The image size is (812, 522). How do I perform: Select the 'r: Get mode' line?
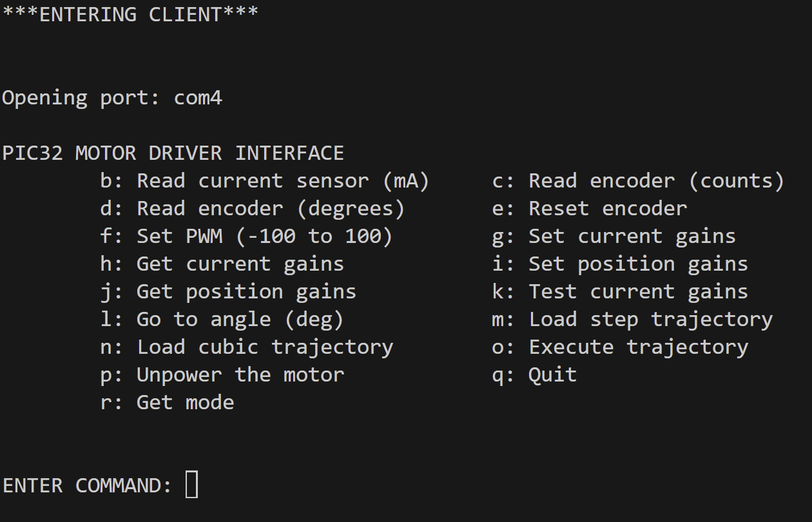pos(167,403)
